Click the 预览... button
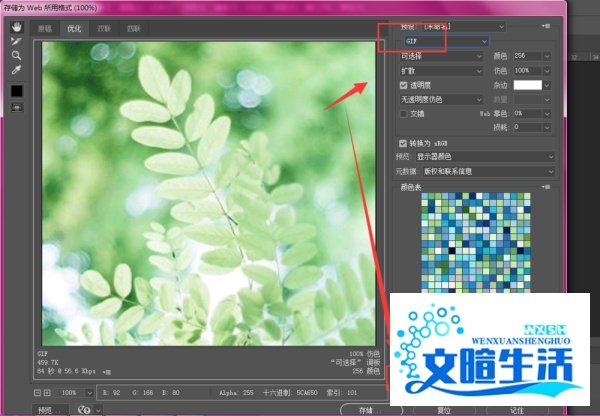This screenshot has width=600, height=416. coord(50,410)
